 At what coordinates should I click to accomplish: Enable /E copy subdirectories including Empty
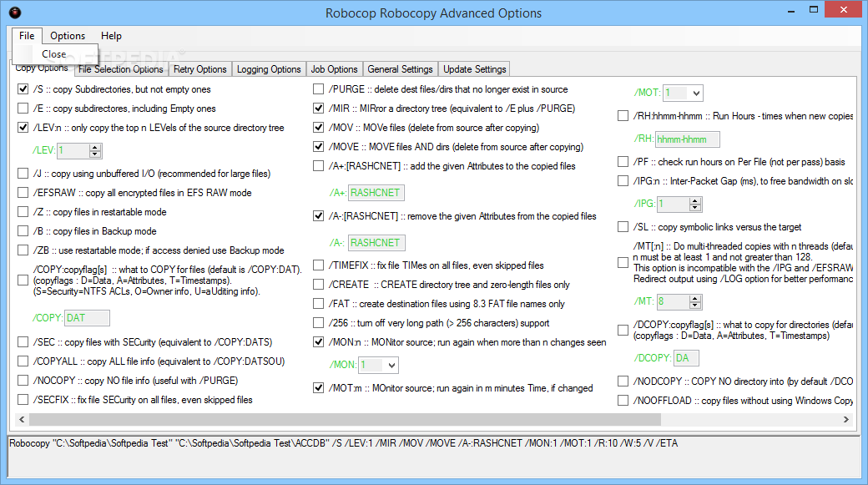(x=23, y=109)
